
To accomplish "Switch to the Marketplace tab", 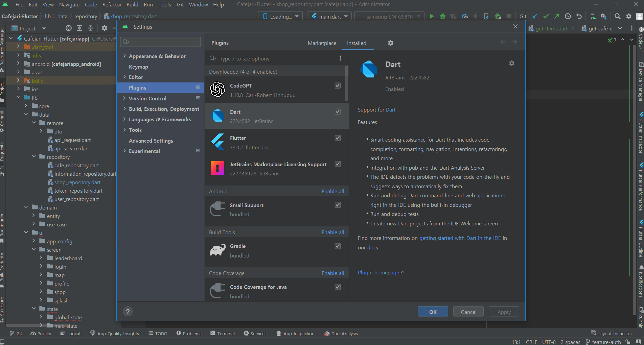I will pyautogui.click(x=322, y=43).
